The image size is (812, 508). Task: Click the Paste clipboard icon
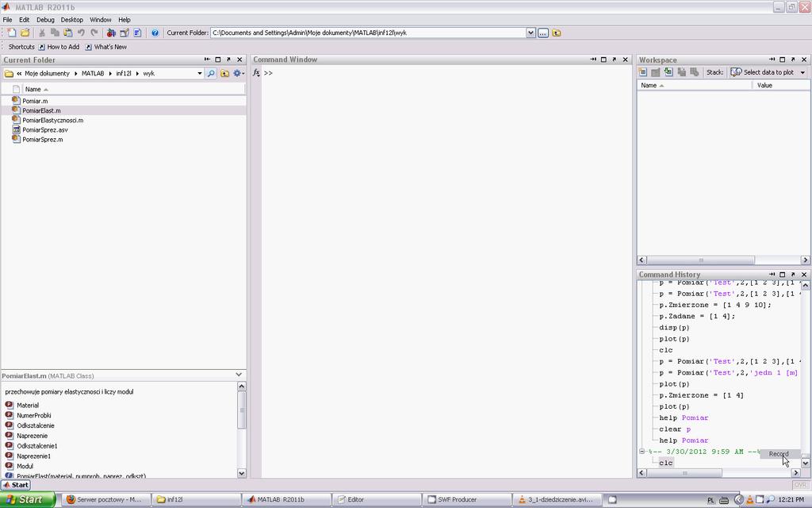pyautogui.click(x=68, y=33)
